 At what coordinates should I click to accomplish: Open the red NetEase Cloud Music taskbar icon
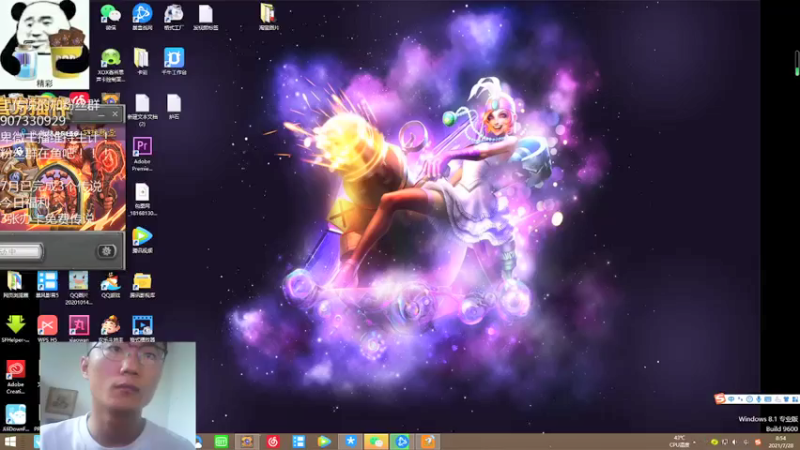click(x=273, y=442)
